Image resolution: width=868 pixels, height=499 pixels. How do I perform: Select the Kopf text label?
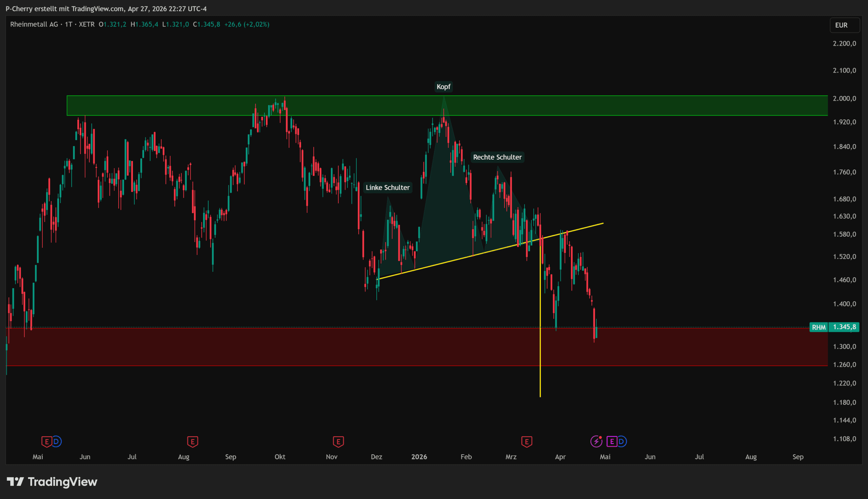[x=443, y=87]
